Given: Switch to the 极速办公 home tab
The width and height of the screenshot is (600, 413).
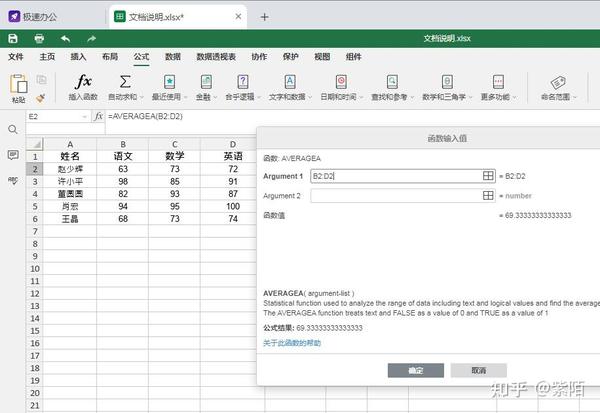Looking at the screenshot, I should coord(33,17).
